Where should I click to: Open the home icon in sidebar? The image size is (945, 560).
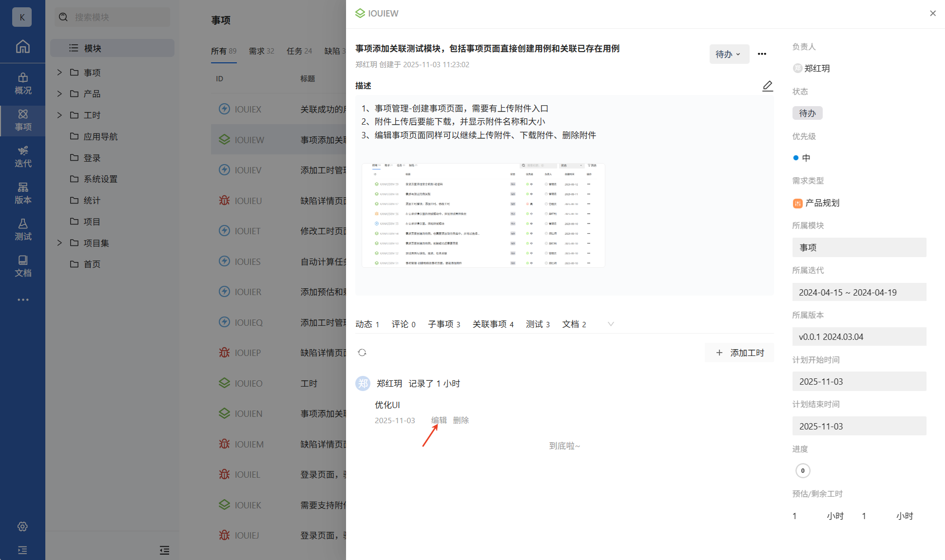pos(22,47)
